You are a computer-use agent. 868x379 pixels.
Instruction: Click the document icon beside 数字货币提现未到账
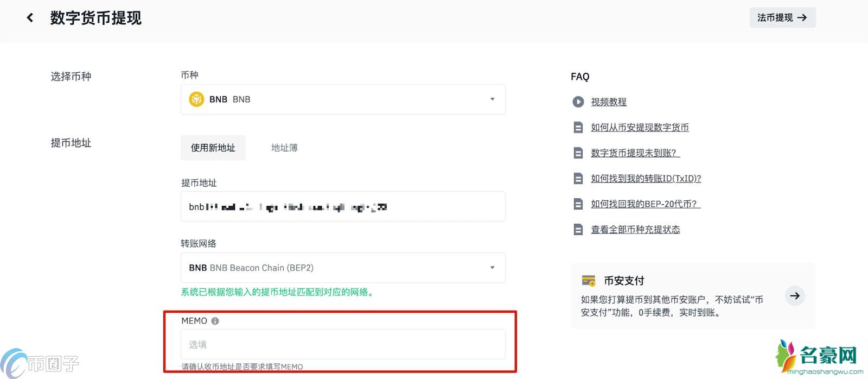[578, 153]
